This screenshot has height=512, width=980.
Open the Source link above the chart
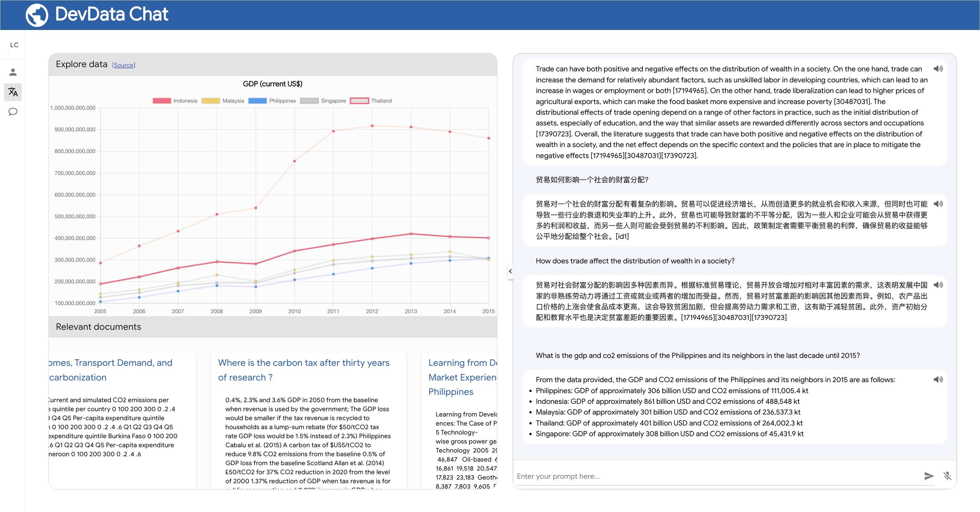124,65
